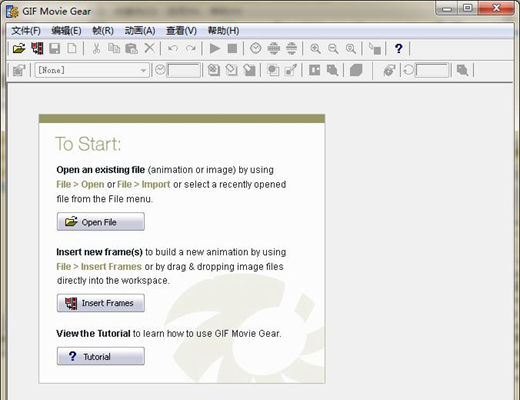Click the dark rectangle-with-slots frame view icon

pos(315,70)
